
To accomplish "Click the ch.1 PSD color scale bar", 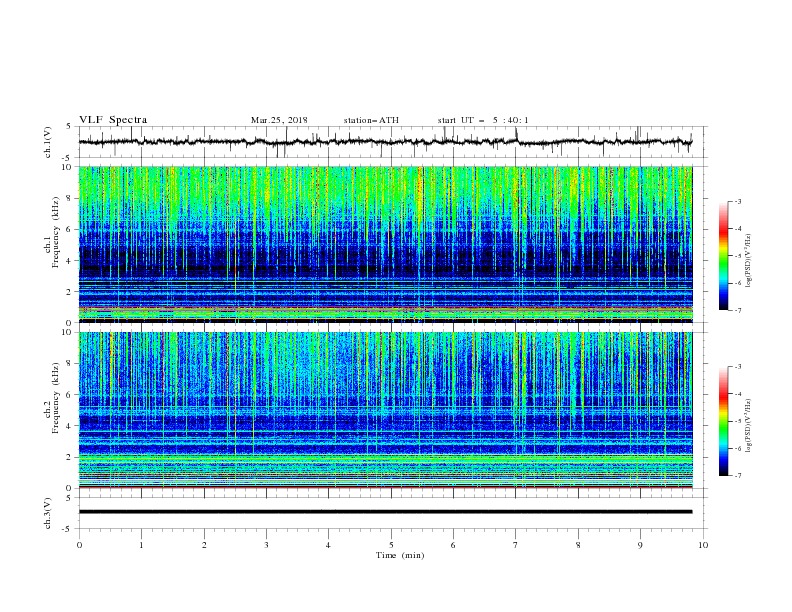I will (724, 256).
